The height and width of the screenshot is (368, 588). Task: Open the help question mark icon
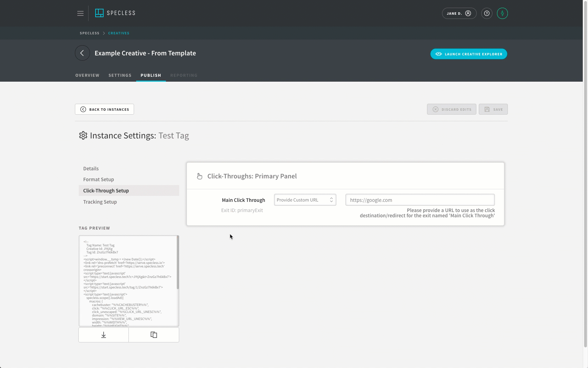point(486,13)
